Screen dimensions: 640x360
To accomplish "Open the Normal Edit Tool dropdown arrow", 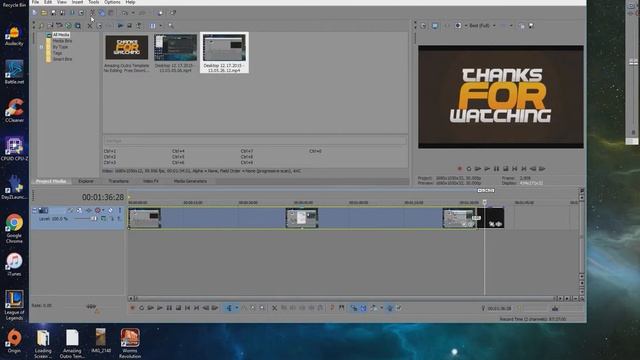I will pos(236,308).
